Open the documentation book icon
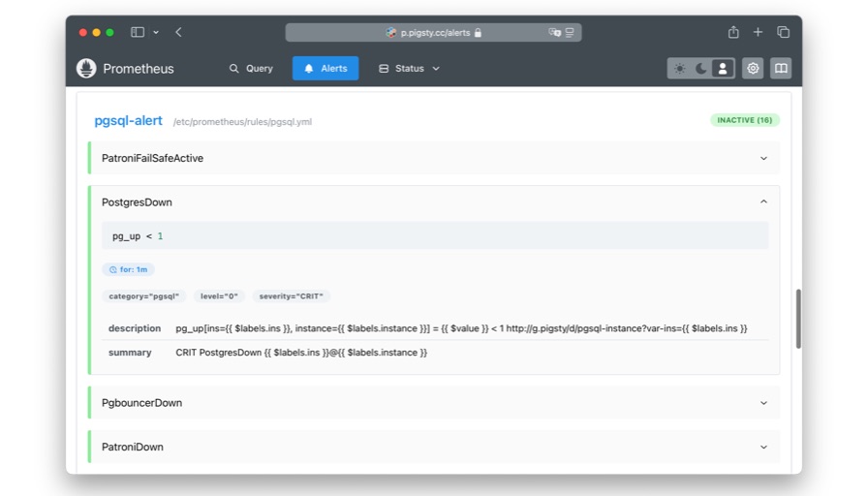Image resolution: width=868 pixels, height=496 pixels. click(781, 69)
